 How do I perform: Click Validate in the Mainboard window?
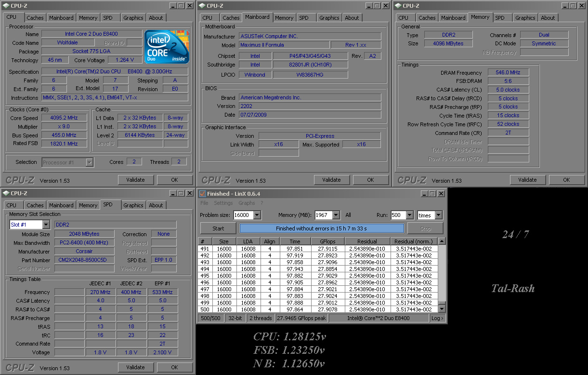[331, 180]
